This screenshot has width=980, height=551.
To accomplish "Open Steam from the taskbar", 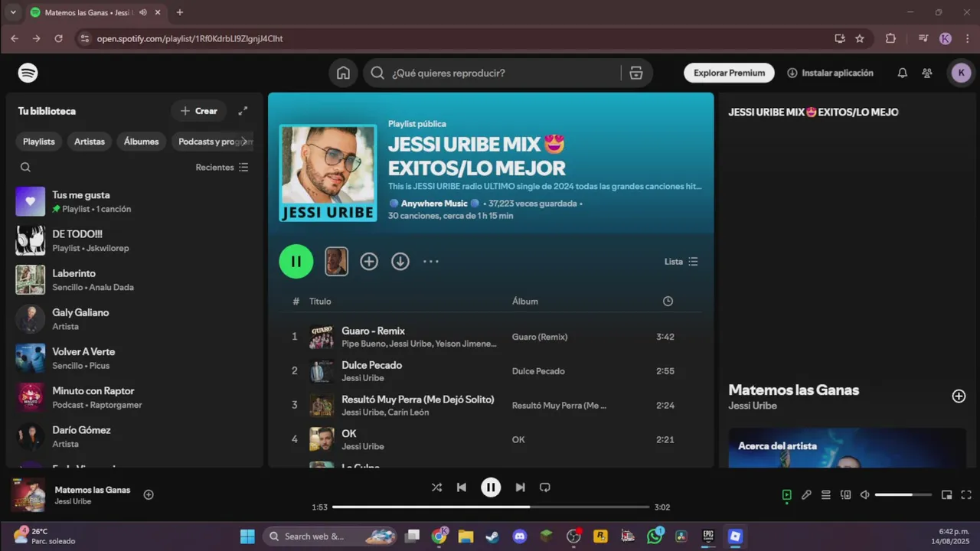I will click(x=492, y=536).
